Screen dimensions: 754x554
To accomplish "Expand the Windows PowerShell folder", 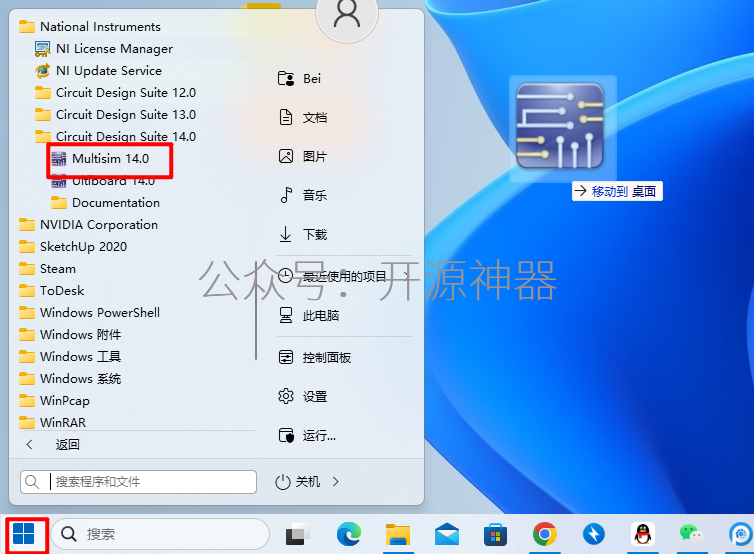I will [89, 313].
